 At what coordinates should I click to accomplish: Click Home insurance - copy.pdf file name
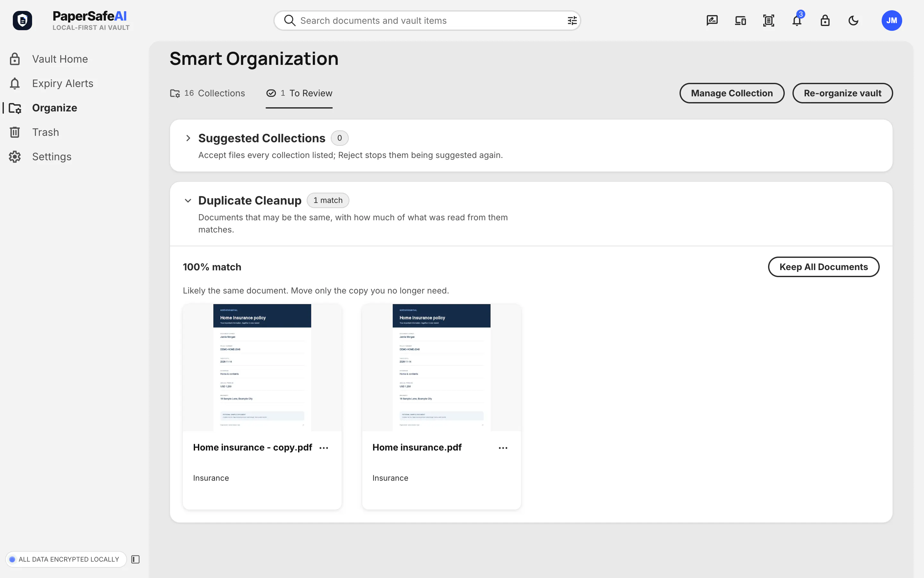tap(252, 447)
